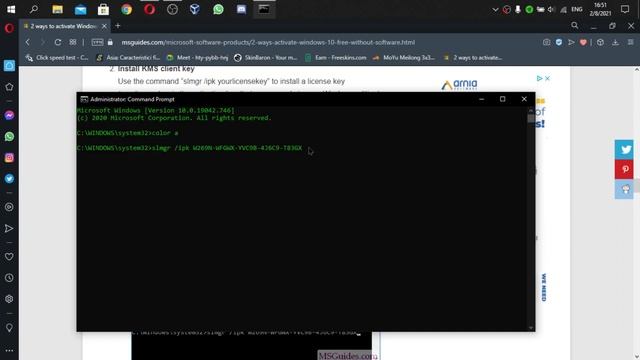This screenshot has width=640, height=360.
Task: Open WhatsApp from the taskbar
Action: coord(218,9)
